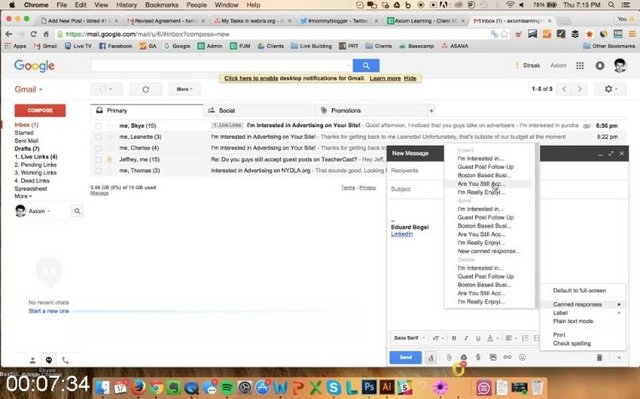Open the text color dropdown in compose
Image resolution: width=640 pixels, height=399 pixels.
493,338
